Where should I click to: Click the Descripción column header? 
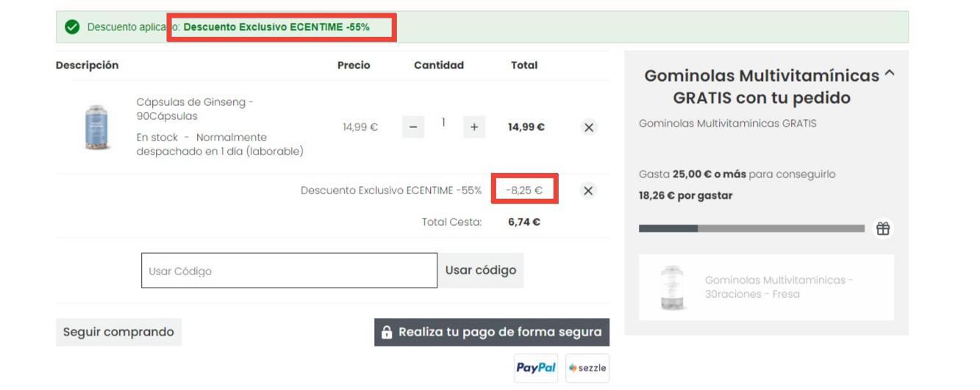pos(87,65)
